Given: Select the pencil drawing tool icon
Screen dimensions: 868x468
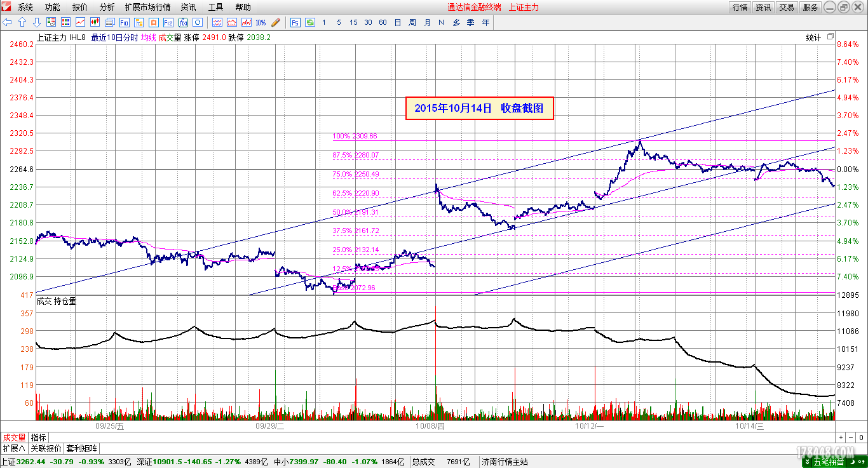Looking at the screenshot, I should tap(275, 22).
